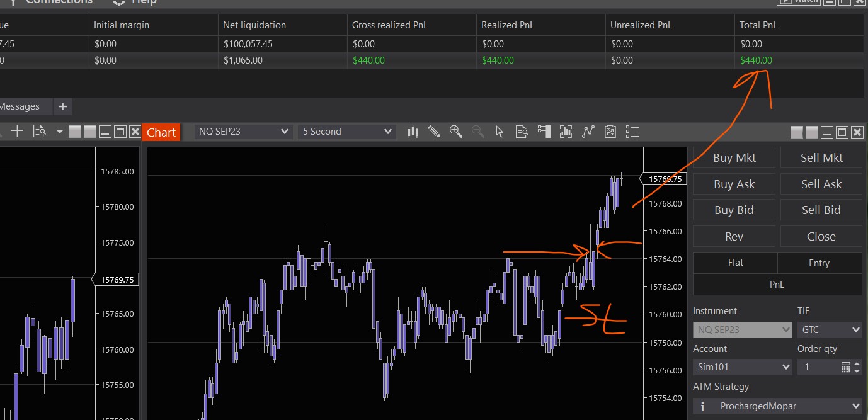This screenshot has height=420, width=868.
Task: Sort by Gross realized PnL column header
Action: pyautogui.click(x=411, y=25)
